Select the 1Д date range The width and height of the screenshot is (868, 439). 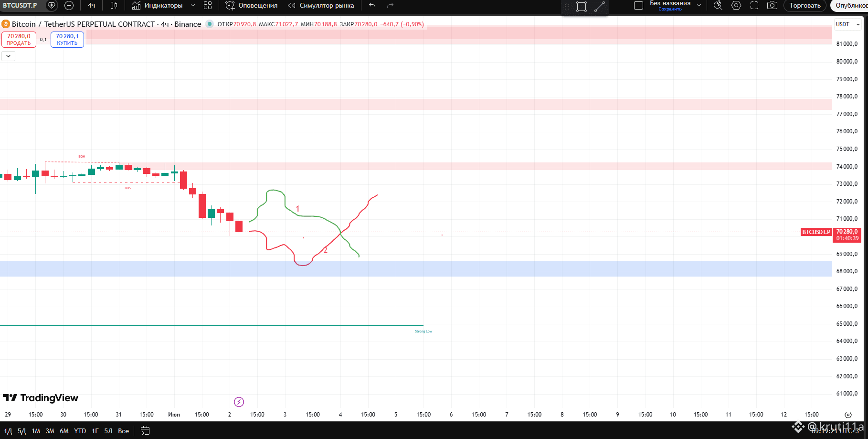click(8, 431)
